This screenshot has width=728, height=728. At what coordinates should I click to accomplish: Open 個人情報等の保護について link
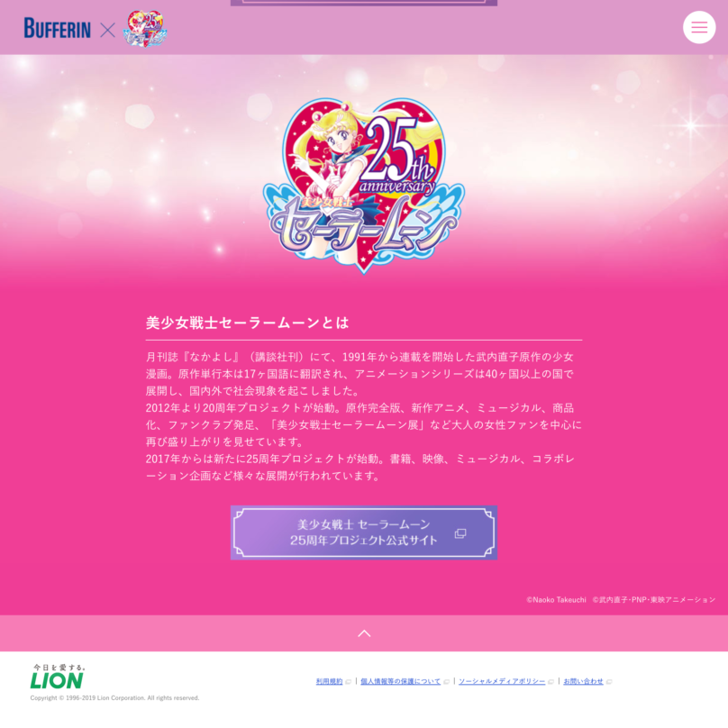401,681
